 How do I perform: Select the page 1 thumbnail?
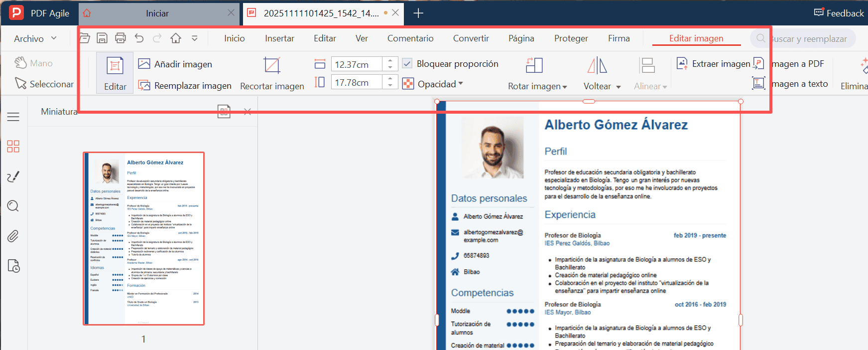point(143,238)
